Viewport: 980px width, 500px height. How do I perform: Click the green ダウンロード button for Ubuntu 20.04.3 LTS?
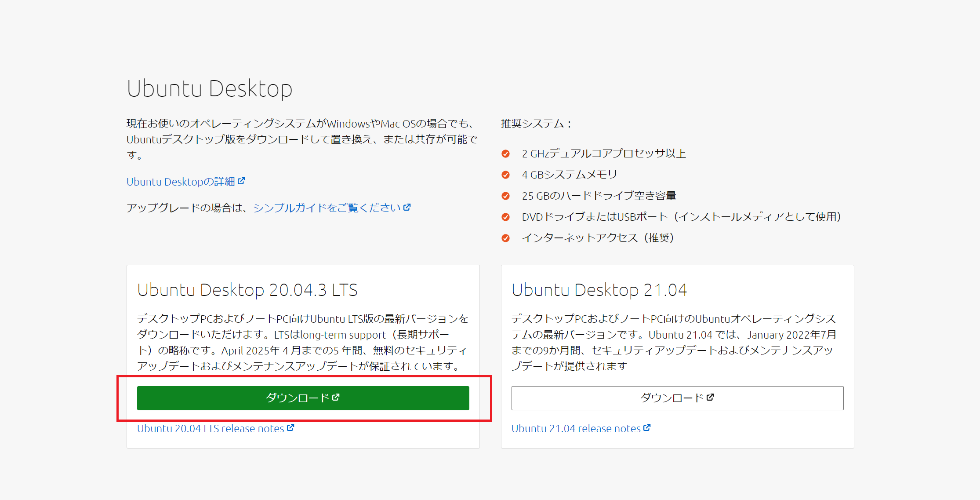coord(303,398)
